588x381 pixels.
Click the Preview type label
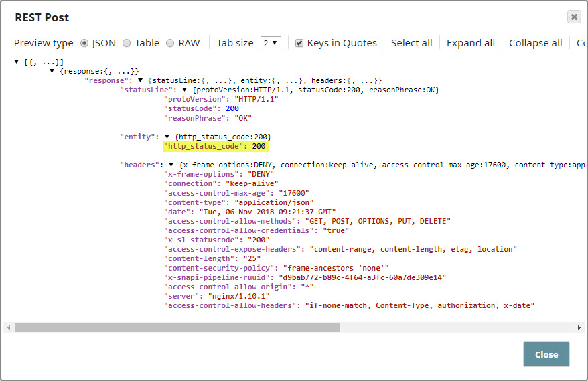[44, 43]
